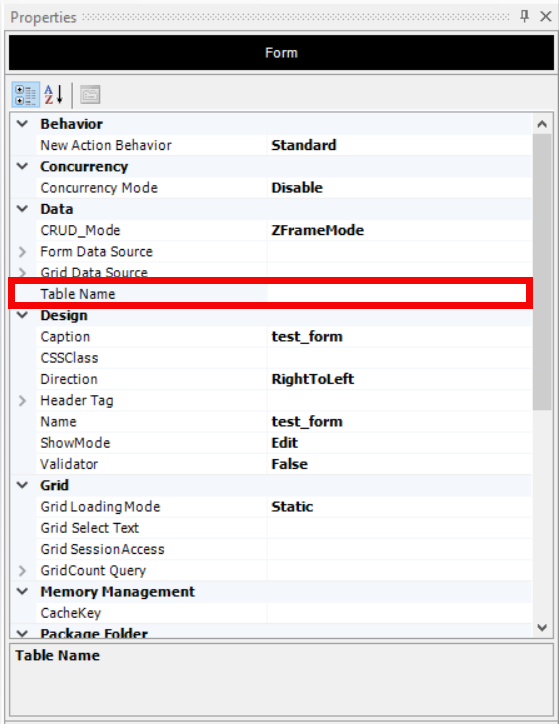This screenshot has width=559, height=724.
Task: Collapse the Memory Management category
Action: (x=22, y=591)
